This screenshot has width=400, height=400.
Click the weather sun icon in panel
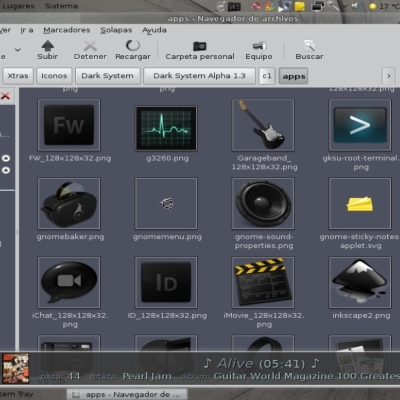pos(373,6)
